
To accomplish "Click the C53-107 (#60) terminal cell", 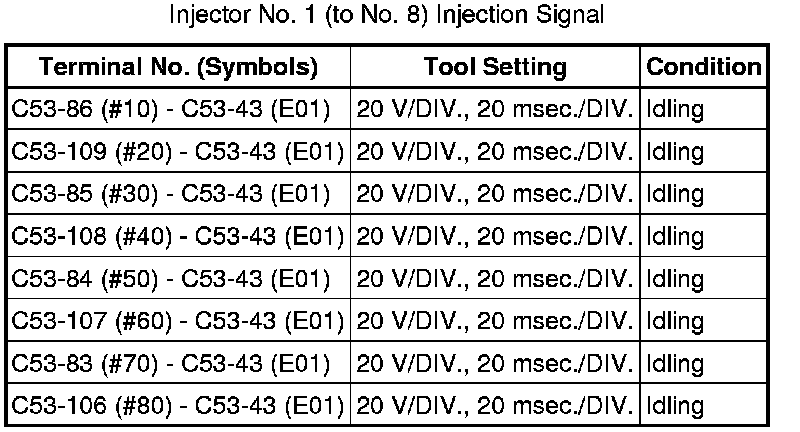I will pos(178,322).
